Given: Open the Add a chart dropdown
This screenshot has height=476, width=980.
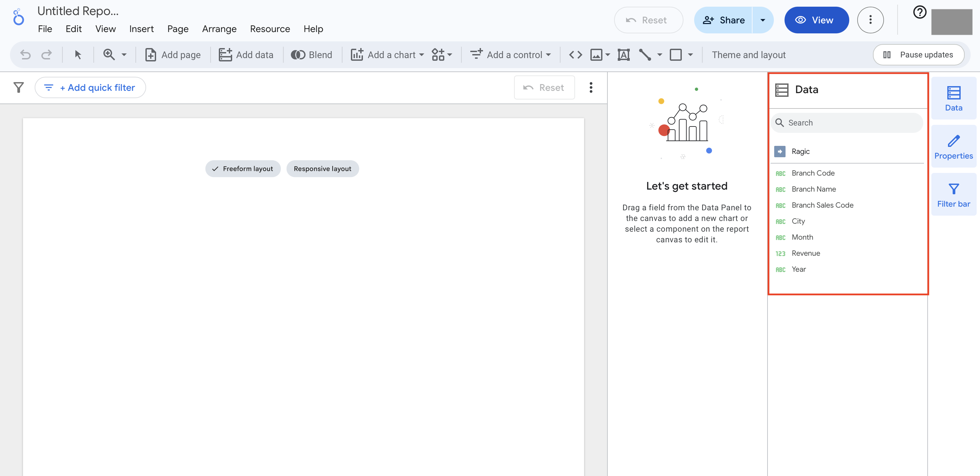Looking at the screenshot, I should 387,55.
